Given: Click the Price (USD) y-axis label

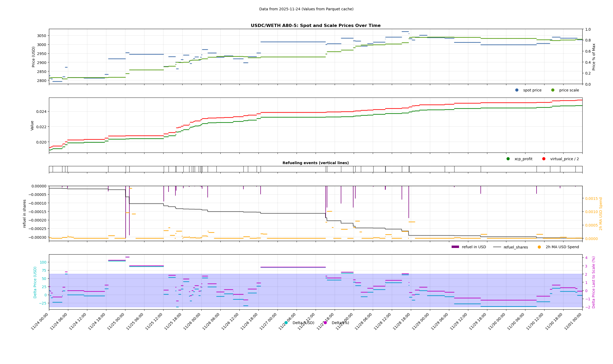Looking at the screenshot, I should coord(34,57).
